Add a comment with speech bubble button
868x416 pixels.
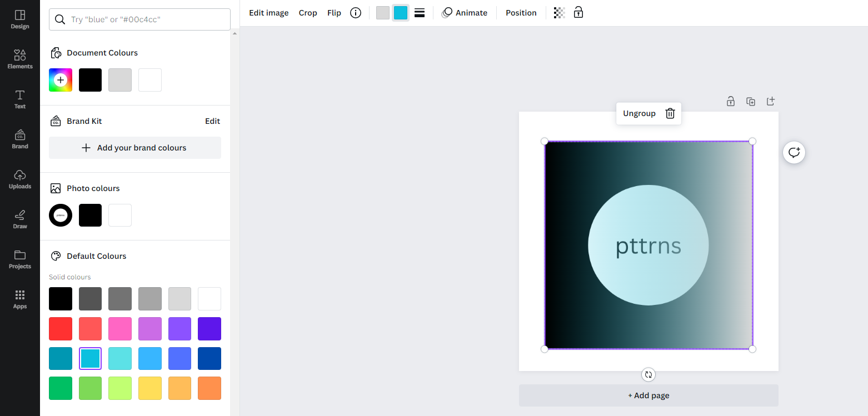click(794, 152)
